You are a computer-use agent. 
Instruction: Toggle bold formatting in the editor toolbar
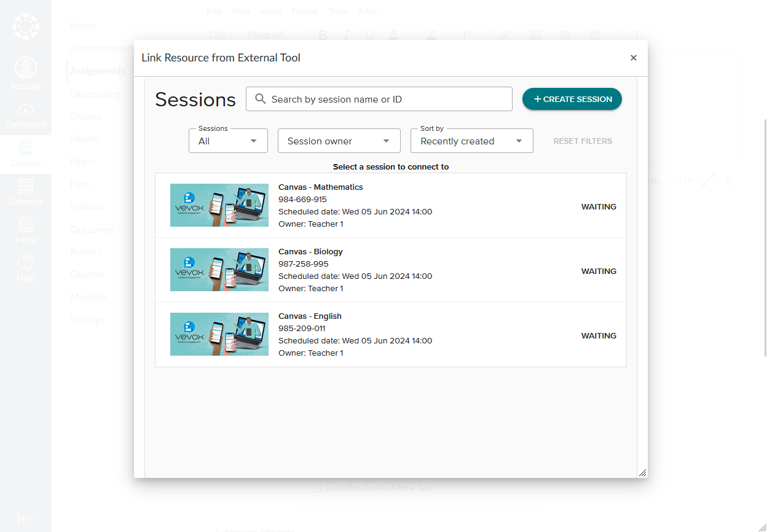pos(323,35)
